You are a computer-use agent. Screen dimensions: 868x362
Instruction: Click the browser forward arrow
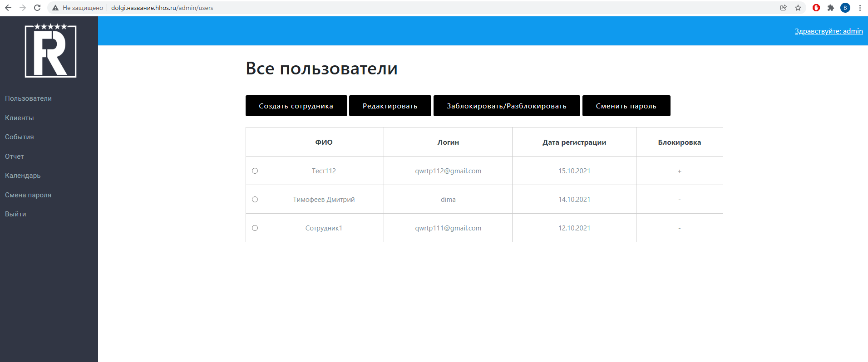click(23, 8)
